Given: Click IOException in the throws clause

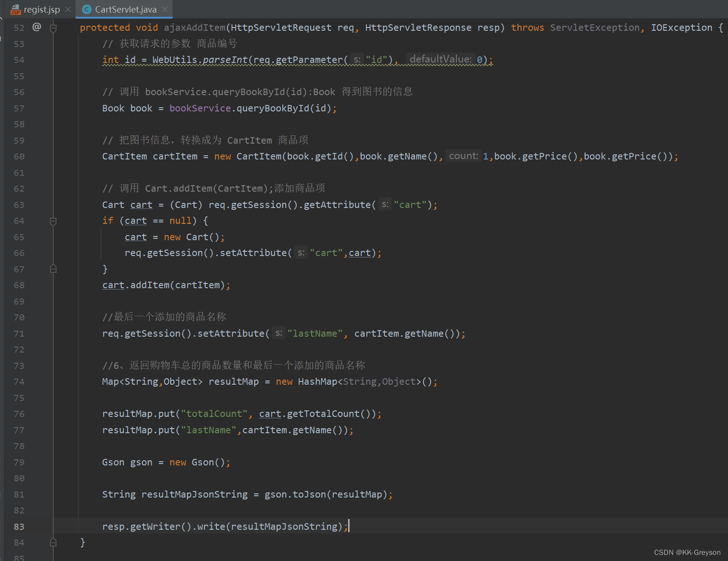Looking at the screenshot, I should (x=682, y=28).
